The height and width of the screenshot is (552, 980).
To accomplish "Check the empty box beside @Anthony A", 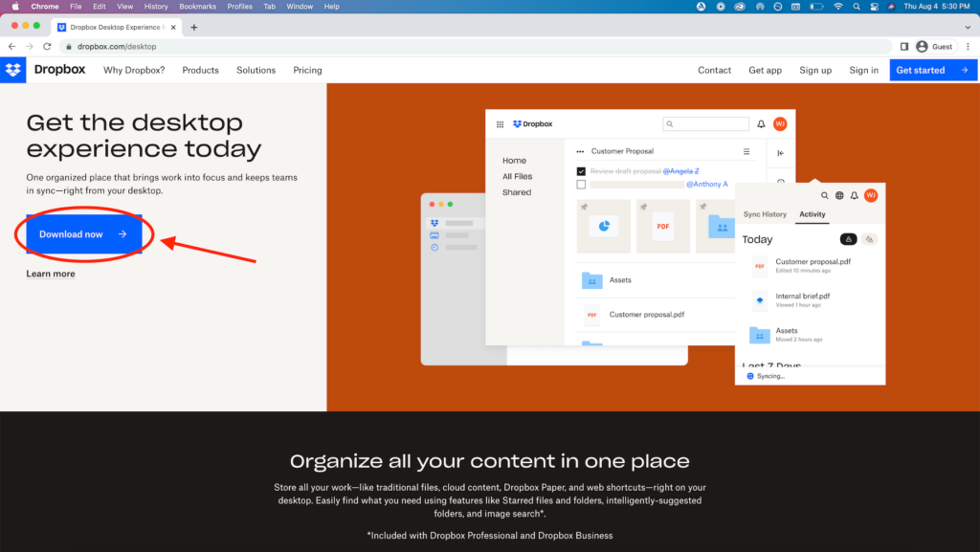I will 581,185.
